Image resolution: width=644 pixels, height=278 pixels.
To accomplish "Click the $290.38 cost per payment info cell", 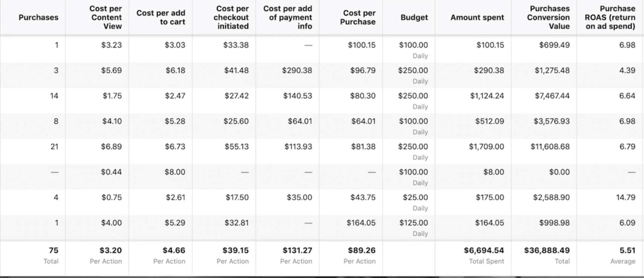I will coord(297,71).
